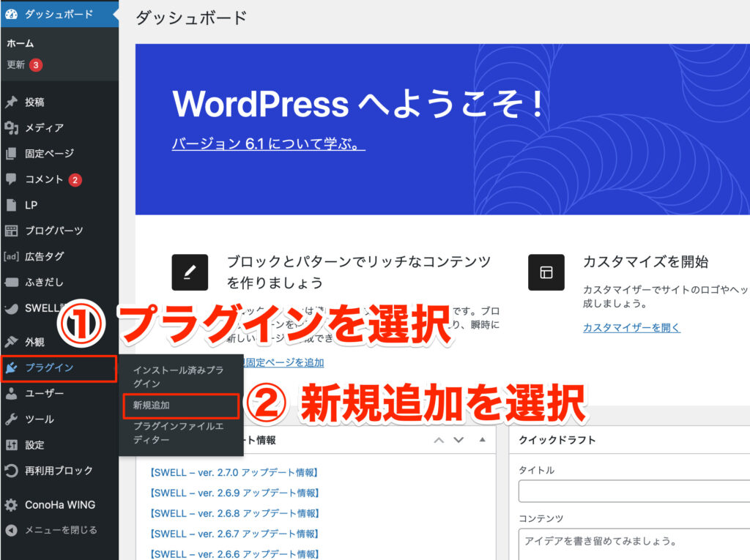The width and height of the screenshot is (750, 560).
Task: Open ホーム under Dashboard
Action: click(x=20, y=43)
